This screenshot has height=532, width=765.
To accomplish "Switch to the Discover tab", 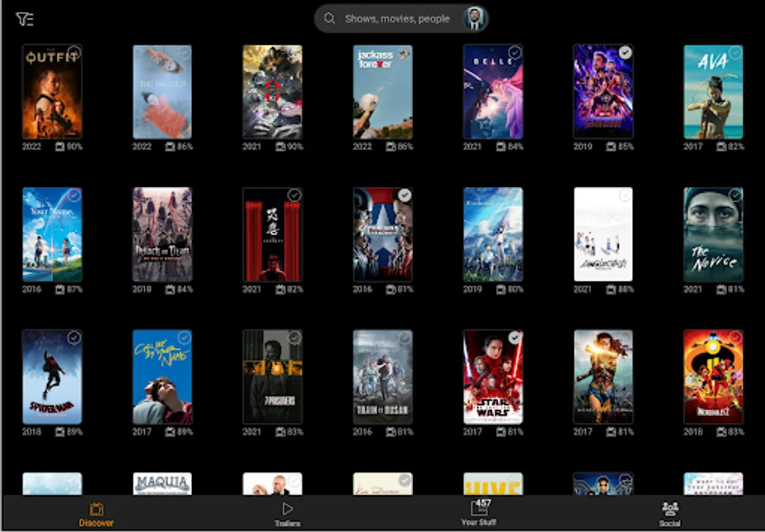I will pos(96,514).
